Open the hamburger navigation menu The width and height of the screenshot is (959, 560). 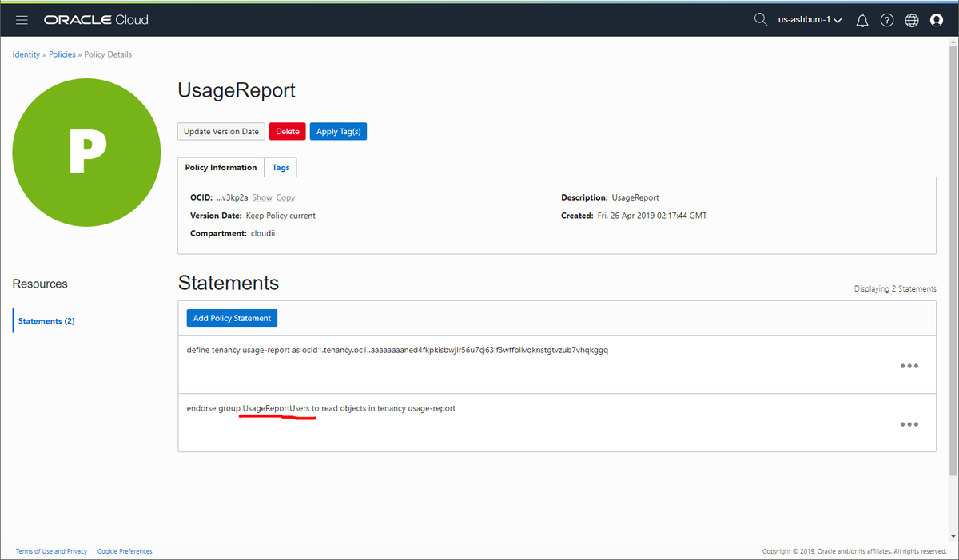click(22, 20)
